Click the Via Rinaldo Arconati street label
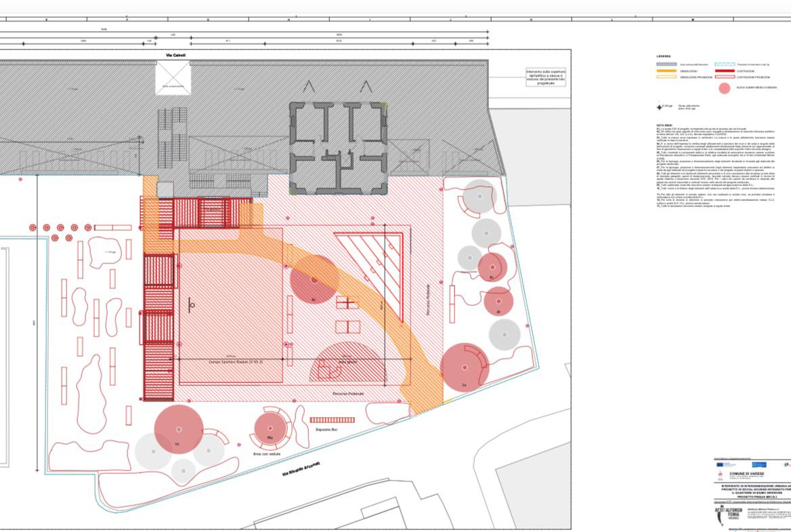The width and height of the screenshot is (791, 532). 301,469
